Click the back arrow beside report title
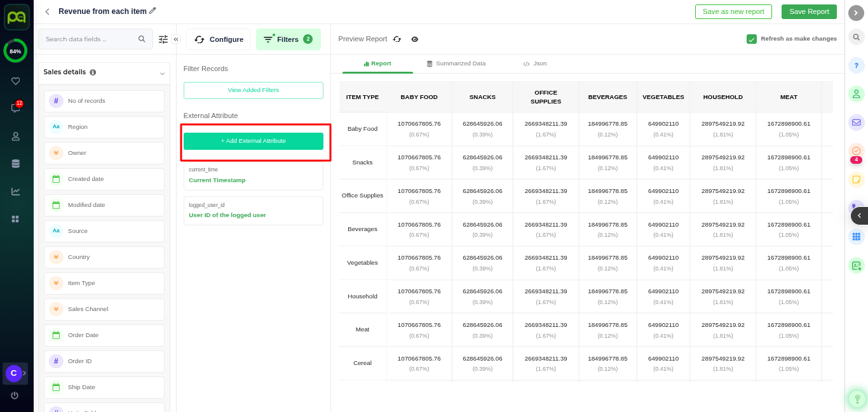Screen dimensions: 868x412 47,11
